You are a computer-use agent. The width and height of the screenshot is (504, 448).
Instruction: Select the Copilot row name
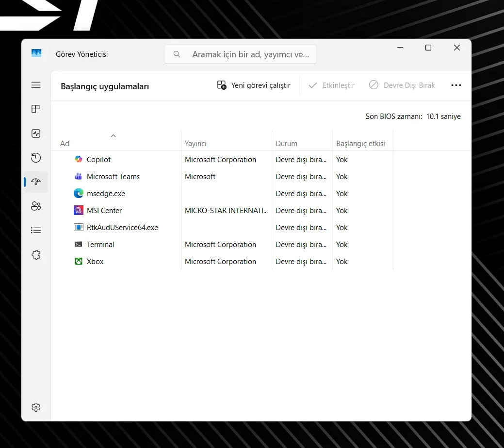pyautogui.click(x=98, y=160)
